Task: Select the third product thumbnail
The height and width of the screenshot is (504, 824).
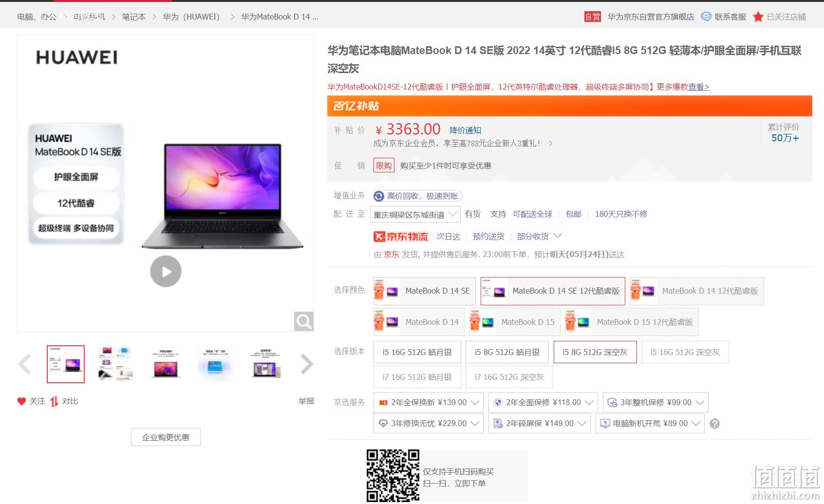Action: (166, 364)
